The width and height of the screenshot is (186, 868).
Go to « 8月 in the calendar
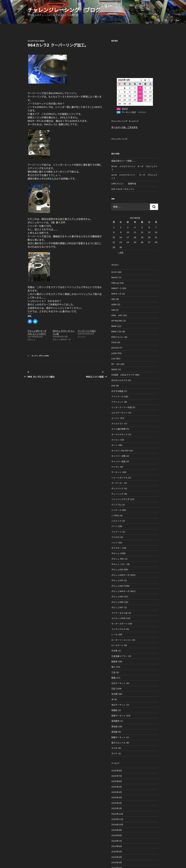121,252
